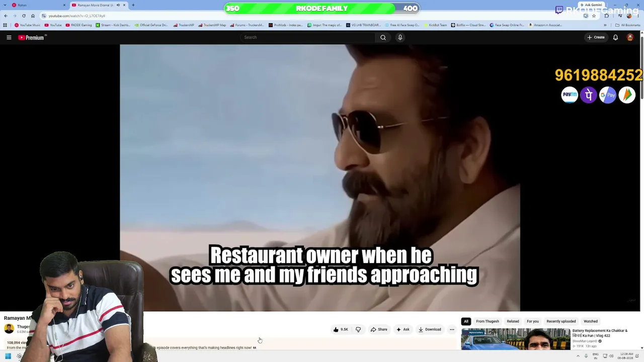This screenshot has width=644, height=362.
Task: Download the video
Action: click(x=430, y=329)
